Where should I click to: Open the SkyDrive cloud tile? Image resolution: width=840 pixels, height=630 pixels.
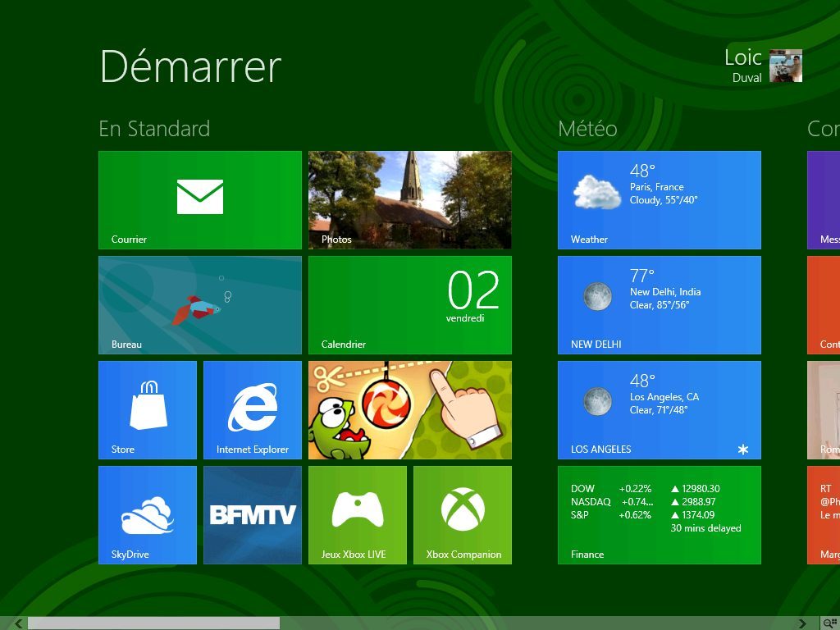pos(148,514)
